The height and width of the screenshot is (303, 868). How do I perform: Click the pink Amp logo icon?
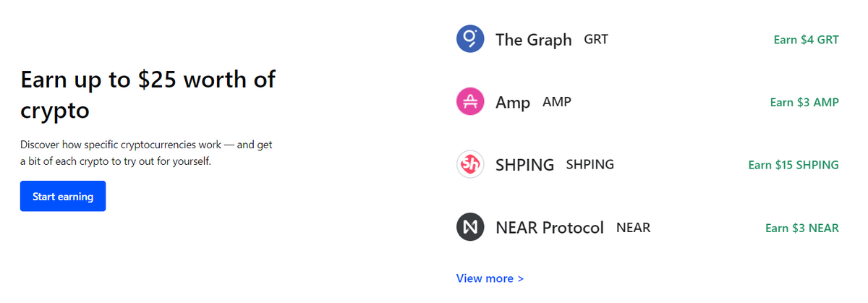(x=470, y=102)
